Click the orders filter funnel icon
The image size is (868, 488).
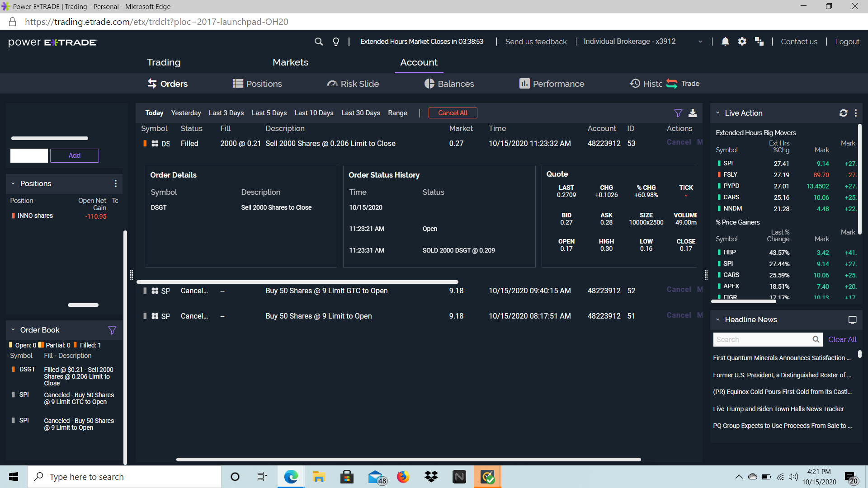(x=678, y=113)
